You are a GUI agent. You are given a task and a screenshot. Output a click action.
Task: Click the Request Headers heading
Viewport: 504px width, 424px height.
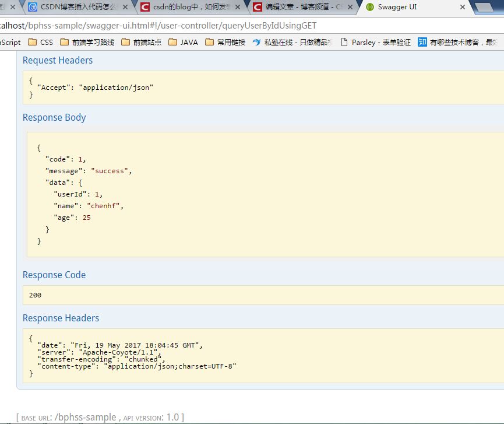click(x=58, y=60)
